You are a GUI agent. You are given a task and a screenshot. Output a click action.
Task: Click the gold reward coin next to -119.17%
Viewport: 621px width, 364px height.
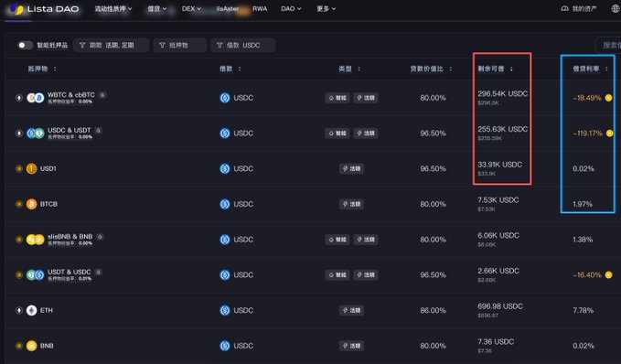coord(609,134)
